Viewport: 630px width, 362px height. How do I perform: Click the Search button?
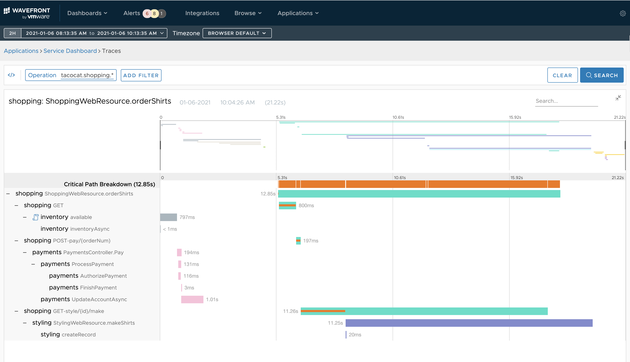pyautogui.click(x=601, y=75)
